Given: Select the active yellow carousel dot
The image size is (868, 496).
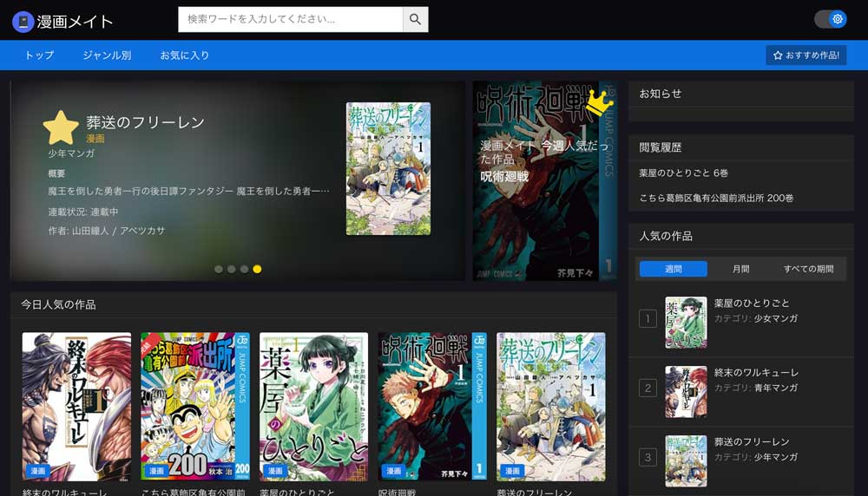Looking at the screenshot, I should (x=257, y=269).
